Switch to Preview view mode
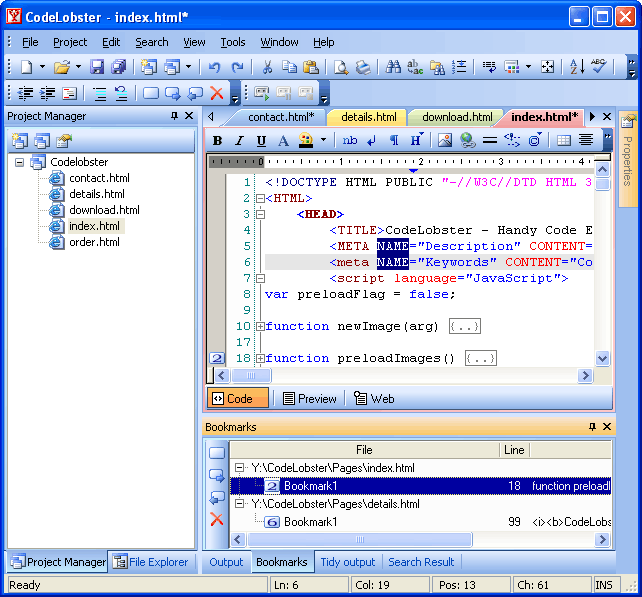The height and width of the screenshot is (597, 642). coord(309,398)
